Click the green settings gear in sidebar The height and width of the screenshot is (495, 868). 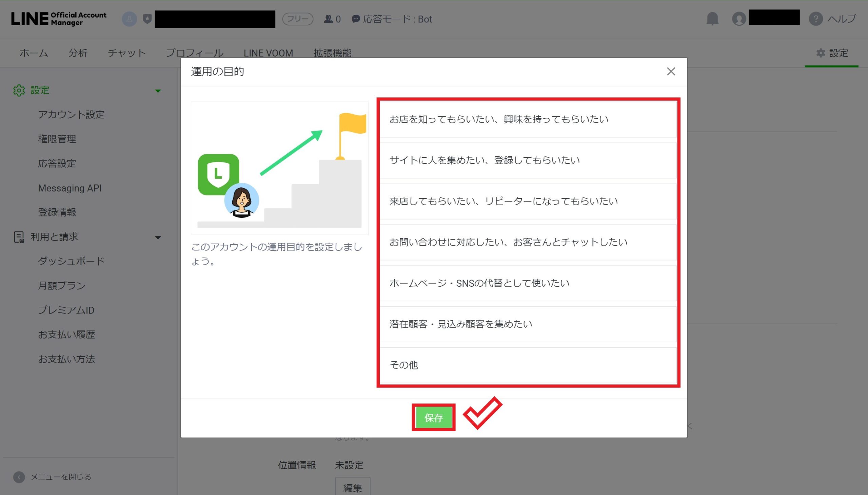coord(19,91)
